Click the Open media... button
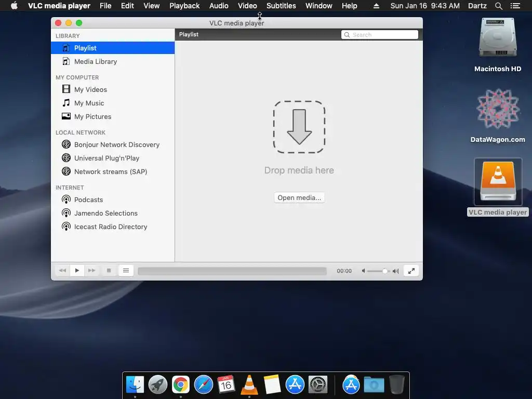 (299, 197)
